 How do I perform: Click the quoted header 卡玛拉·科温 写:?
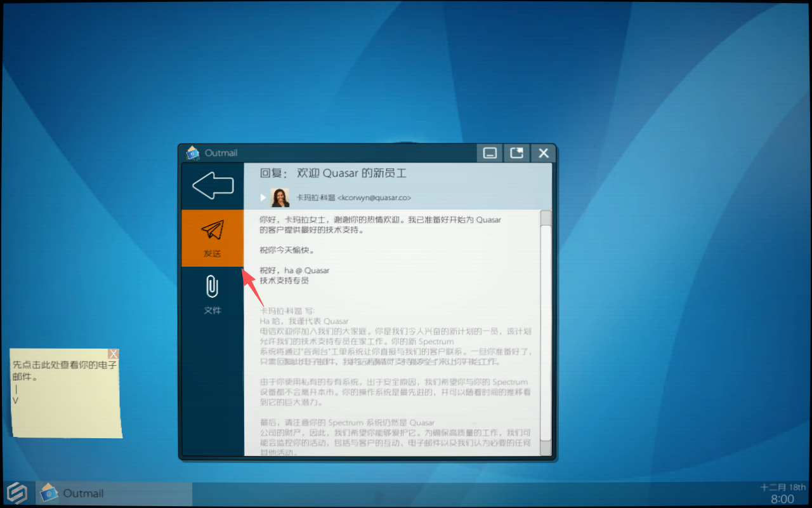coord(287,312)
